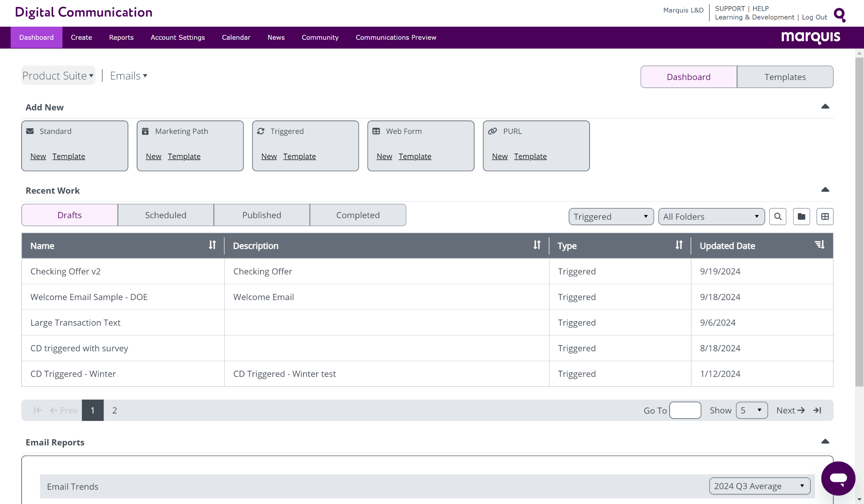Collapse the Add New section
The width and height of the screenshot is (864, 504).
click(825, 107)
